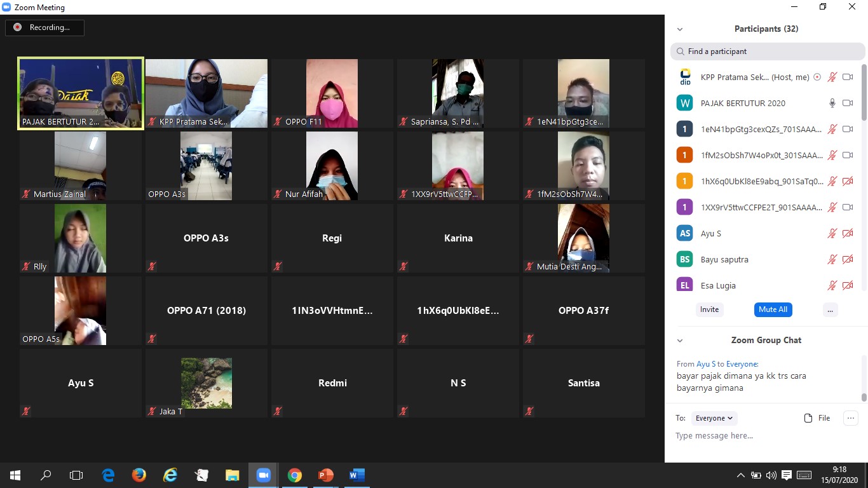The height and width of the screenshot is (488, 868).
Task: Click the Find a participant search field
Action: 768,51
